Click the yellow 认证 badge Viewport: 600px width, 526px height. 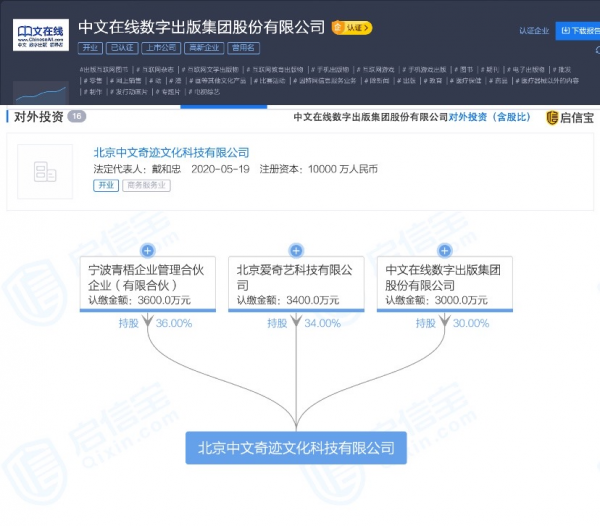pos(352,28)
